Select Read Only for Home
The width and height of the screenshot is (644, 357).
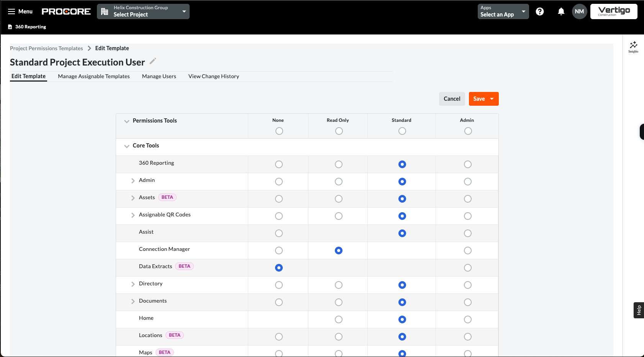[339, 319]
